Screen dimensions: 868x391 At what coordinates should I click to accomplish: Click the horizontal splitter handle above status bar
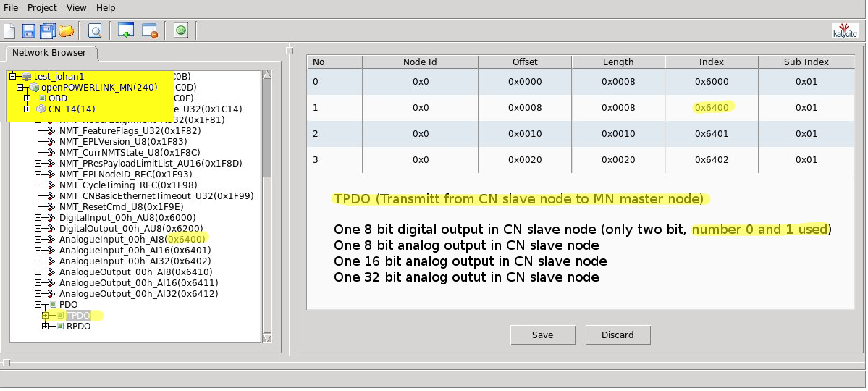point(7,363)
